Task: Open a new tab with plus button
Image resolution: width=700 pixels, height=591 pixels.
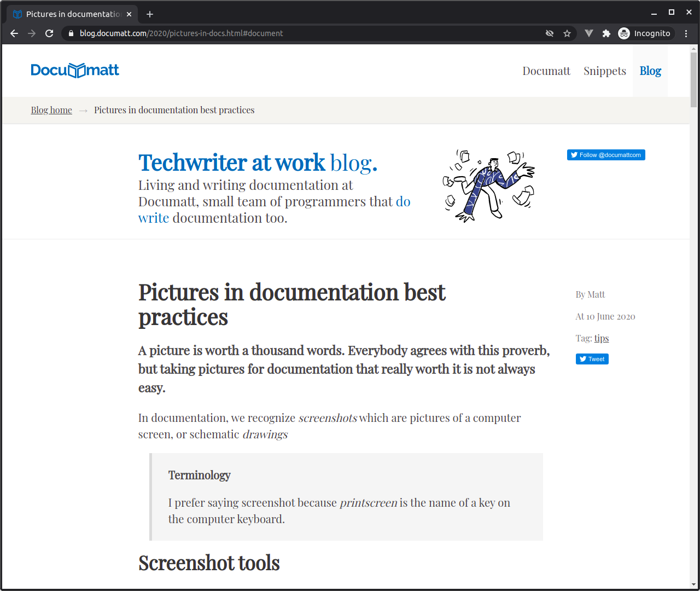Action: click(x=150, y=14)
